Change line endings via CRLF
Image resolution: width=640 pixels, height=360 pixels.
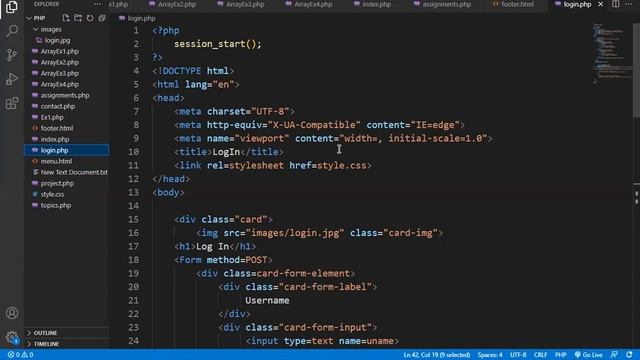click(540, 355)
